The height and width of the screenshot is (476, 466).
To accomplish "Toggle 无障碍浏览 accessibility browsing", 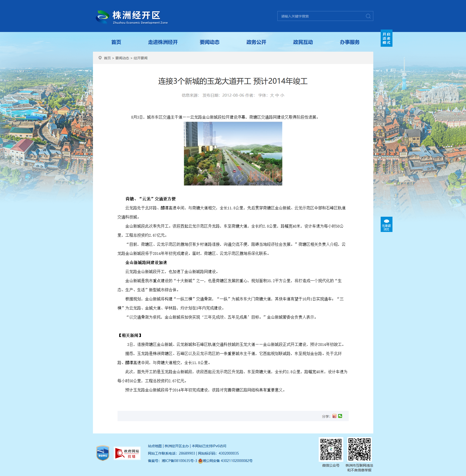I will pos(386,224).
